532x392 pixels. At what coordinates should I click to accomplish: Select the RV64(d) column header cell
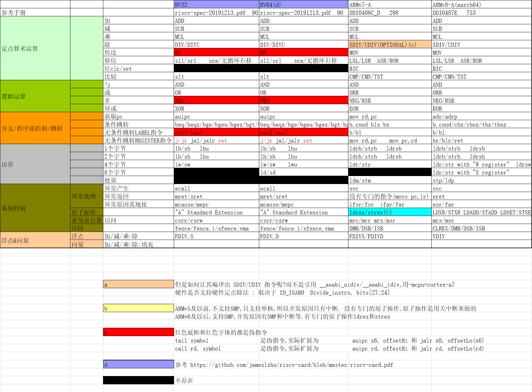[303, 4]
